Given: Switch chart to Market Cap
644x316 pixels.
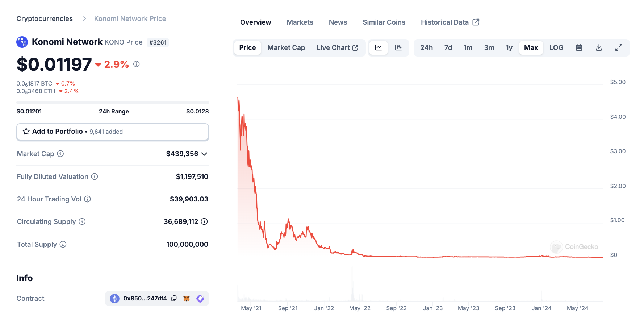Looking at the screenshot, I should pyautogui.click(x=286, y=48).
